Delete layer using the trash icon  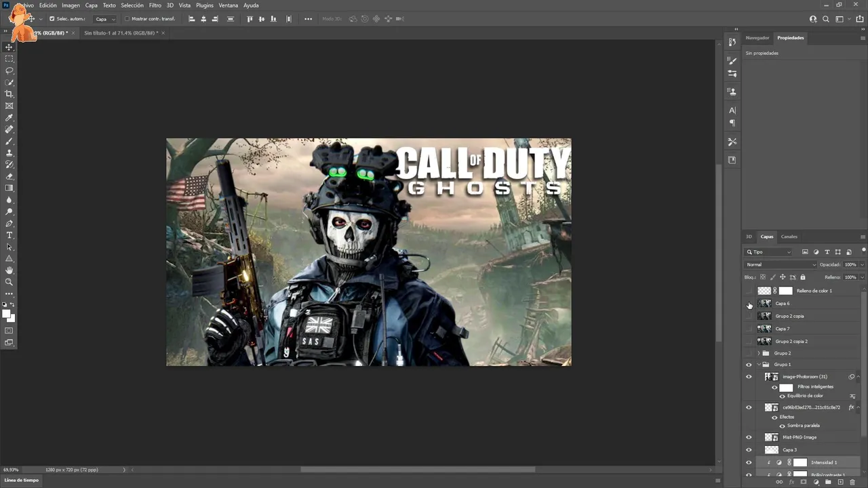coord(852,483)
